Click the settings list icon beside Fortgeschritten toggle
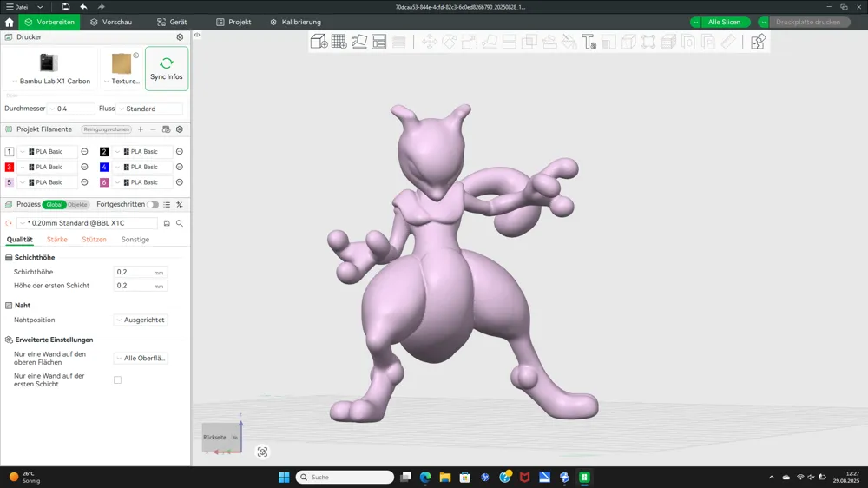 (167, 204)
